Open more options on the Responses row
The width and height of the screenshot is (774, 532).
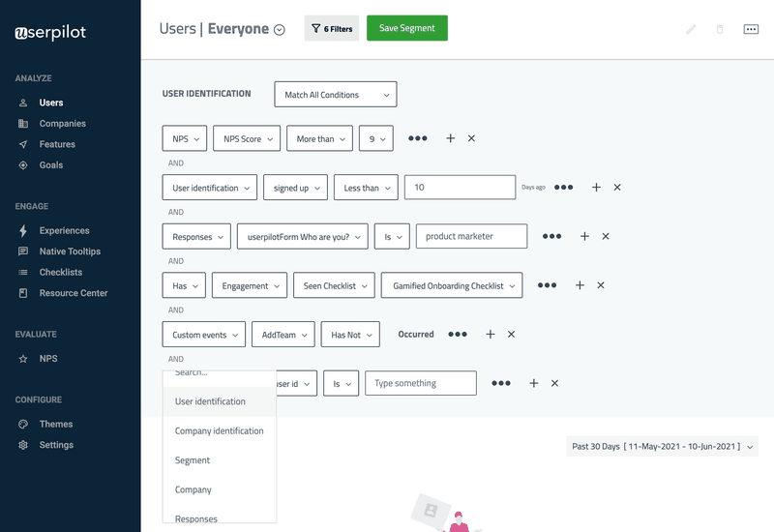(551, 236)
